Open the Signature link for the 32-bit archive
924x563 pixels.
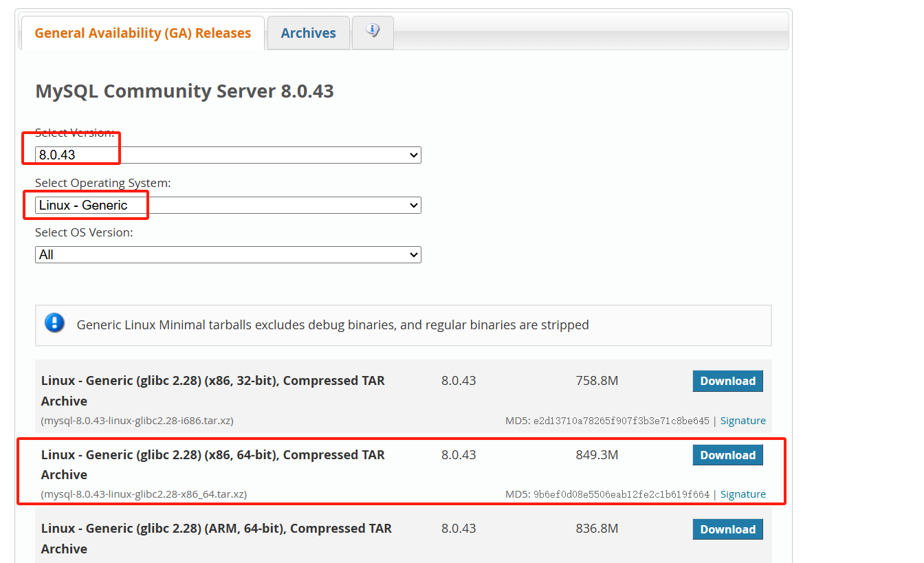coord(743,420)
